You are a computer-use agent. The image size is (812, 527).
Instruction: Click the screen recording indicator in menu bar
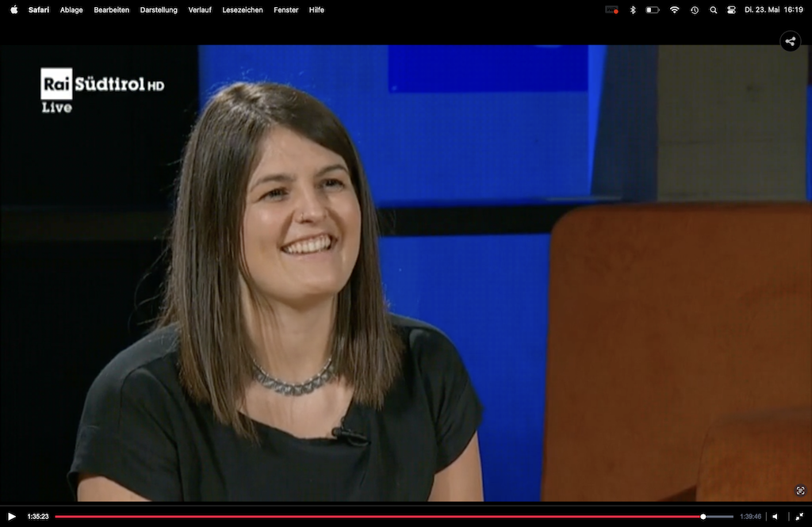(611, 10)
